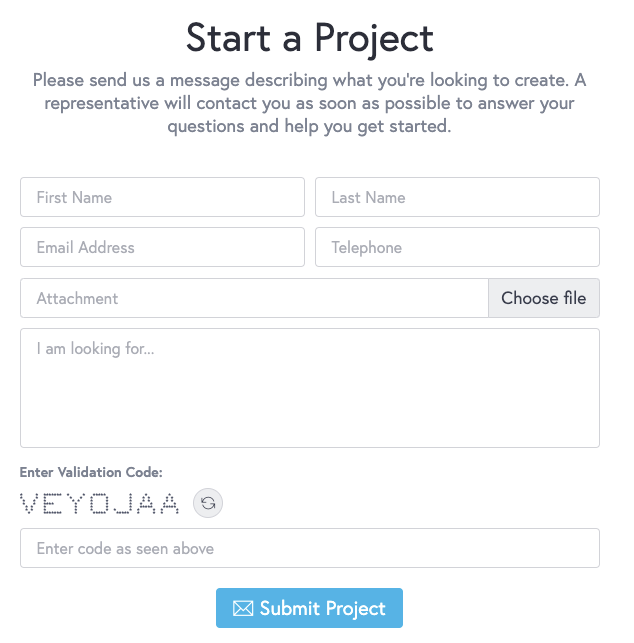
Task: Click the "help you get started" text line
Action: 309,127
